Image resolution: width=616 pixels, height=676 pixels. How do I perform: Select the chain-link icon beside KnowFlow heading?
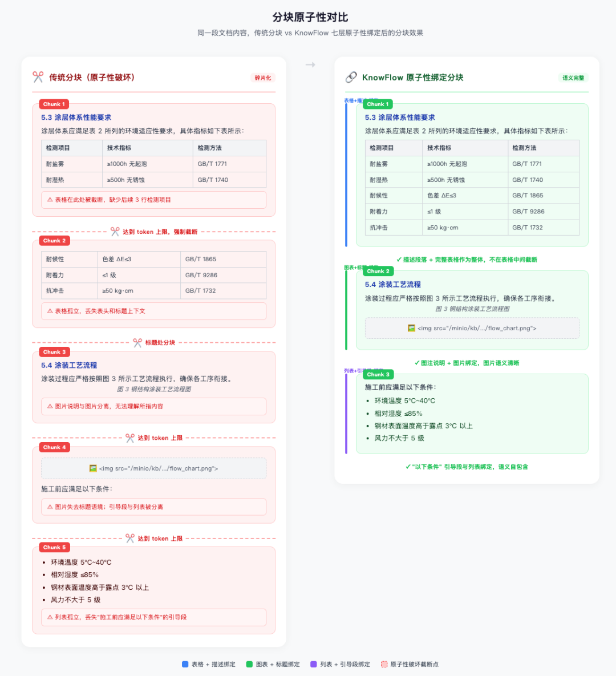pos(350,77)
